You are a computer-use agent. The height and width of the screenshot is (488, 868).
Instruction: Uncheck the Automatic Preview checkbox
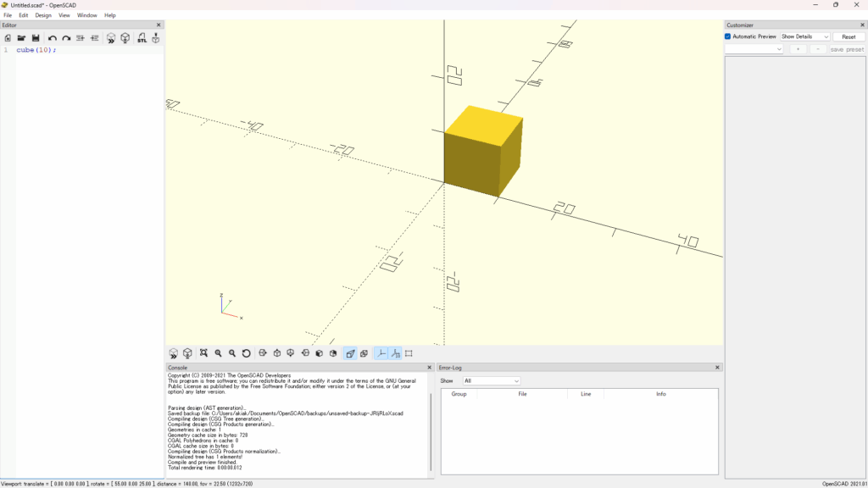pos(728,36)
